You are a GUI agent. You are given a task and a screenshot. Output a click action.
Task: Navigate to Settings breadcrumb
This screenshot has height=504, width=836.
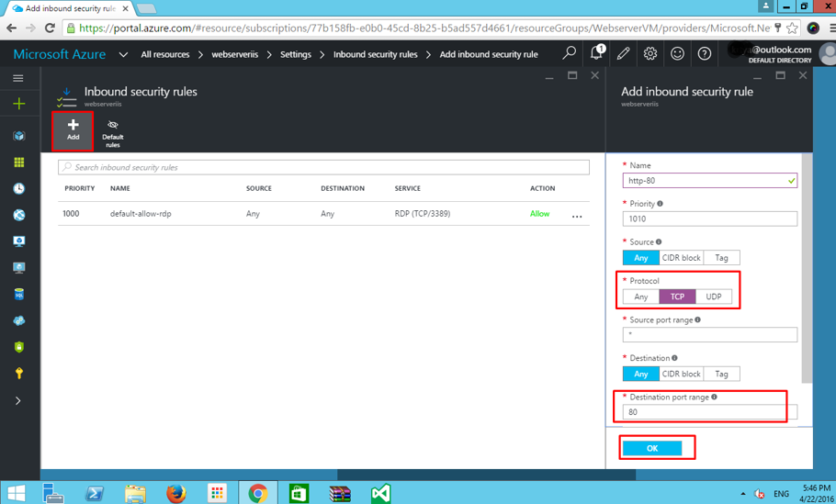point(296,54)
